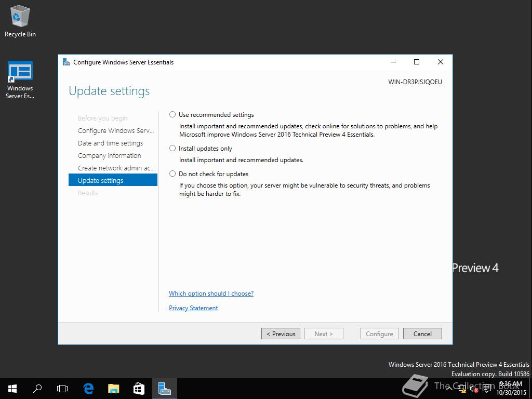Open Task View on the taskbar

click(x=62, y=389)
